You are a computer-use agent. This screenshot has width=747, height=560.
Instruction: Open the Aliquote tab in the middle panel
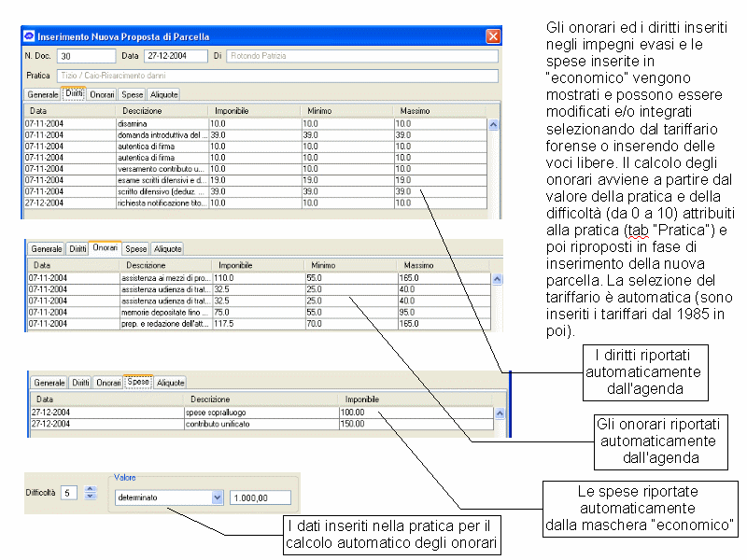(x=168, y=249)
